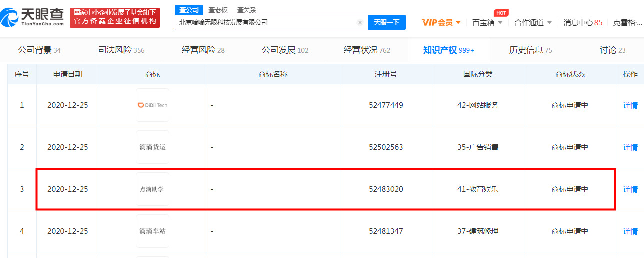Viewport: 644px width, 258px height.
Task: Click the 申请日期 column header
Action: pos(68,74)
